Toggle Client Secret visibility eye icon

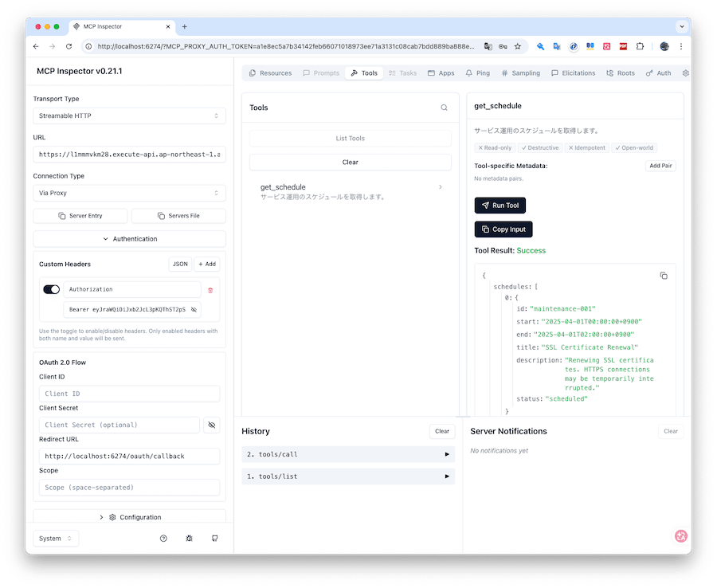[211, 425]
